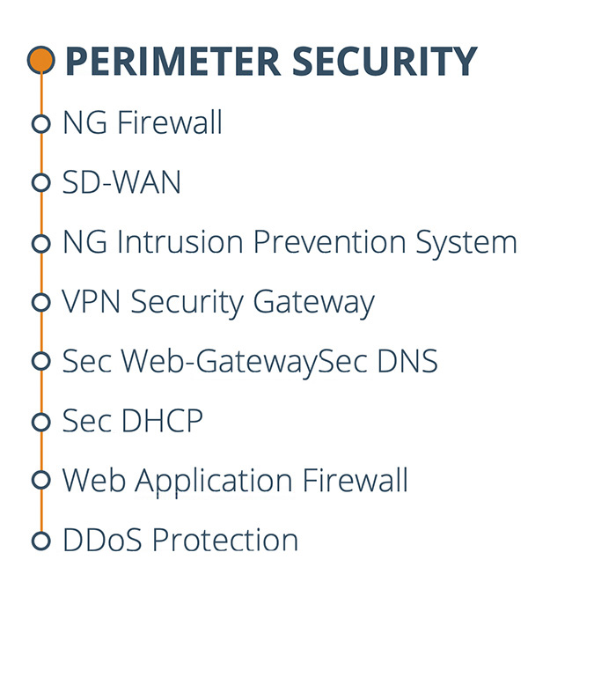Open VPN Security Gateway entry

point(218,302)
